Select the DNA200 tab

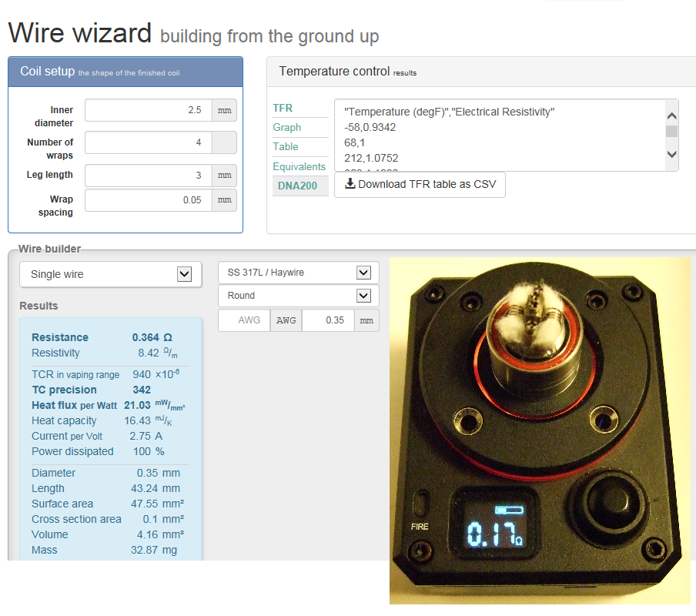coord(297,186)
